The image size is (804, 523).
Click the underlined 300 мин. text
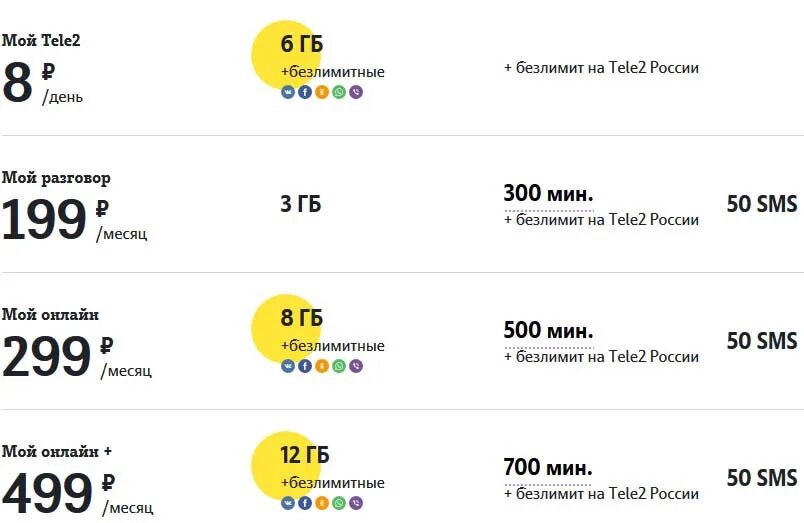[x=549, y=194]
